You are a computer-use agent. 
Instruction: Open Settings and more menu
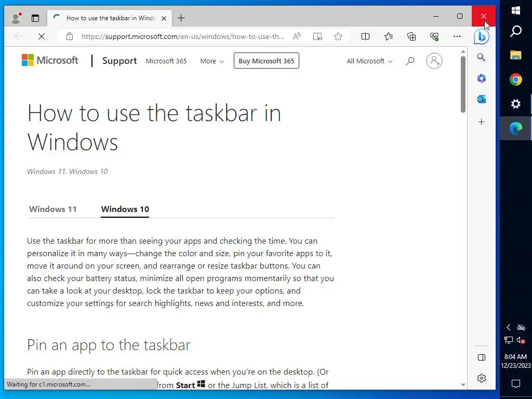457,36
